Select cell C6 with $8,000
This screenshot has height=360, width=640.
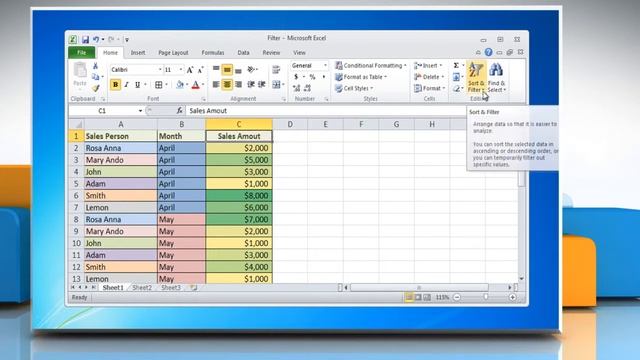click(x=239, y=196)
